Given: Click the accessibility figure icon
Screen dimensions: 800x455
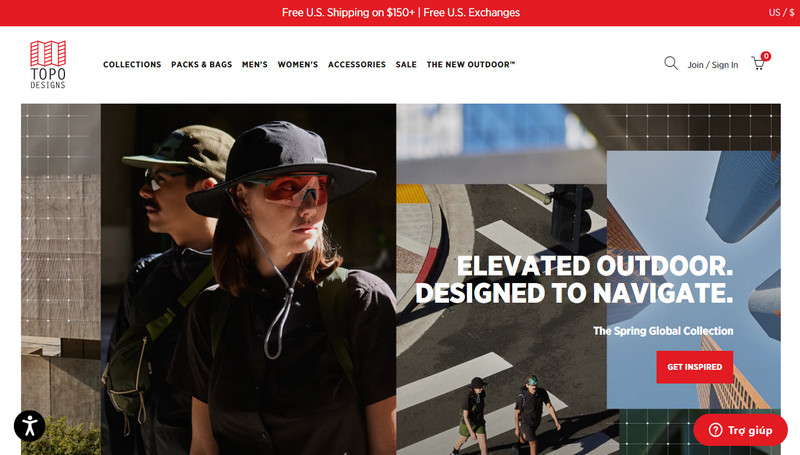Looking at the screenshot, I should pyautogui.click(x=30, y=426).
